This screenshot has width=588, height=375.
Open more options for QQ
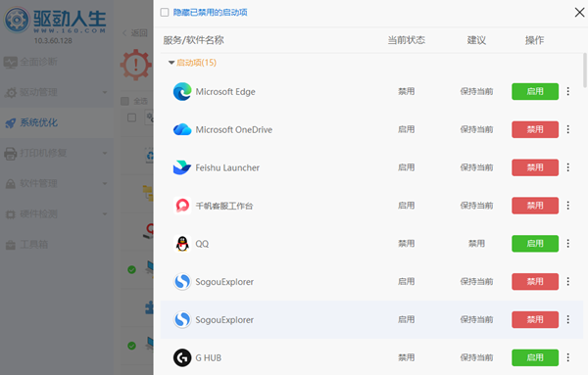click(568, 244)
